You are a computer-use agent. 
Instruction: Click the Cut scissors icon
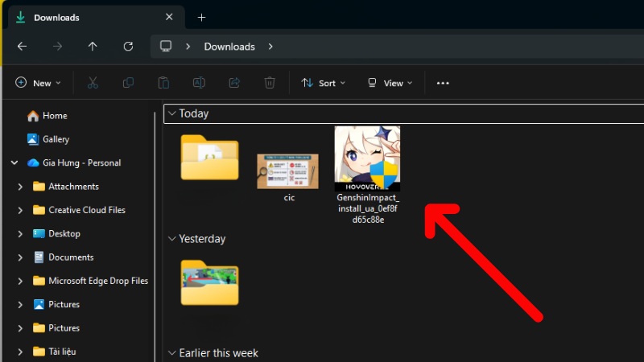click(x=93, y=83)
